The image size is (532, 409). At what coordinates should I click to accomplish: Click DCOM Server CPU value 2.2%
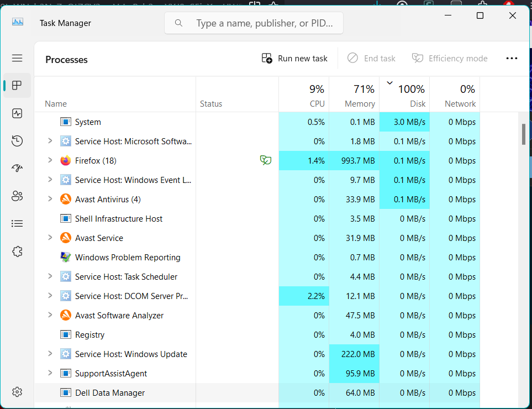coord(316,296)
